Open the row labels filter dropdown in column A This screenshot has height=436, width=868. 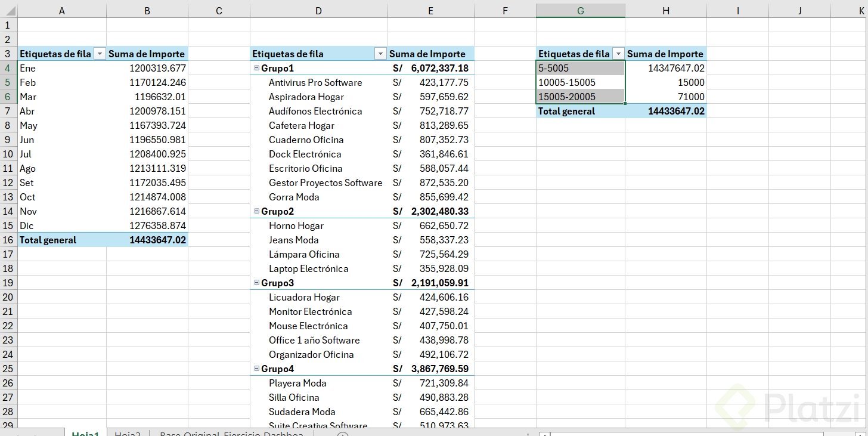click(100, 54)
